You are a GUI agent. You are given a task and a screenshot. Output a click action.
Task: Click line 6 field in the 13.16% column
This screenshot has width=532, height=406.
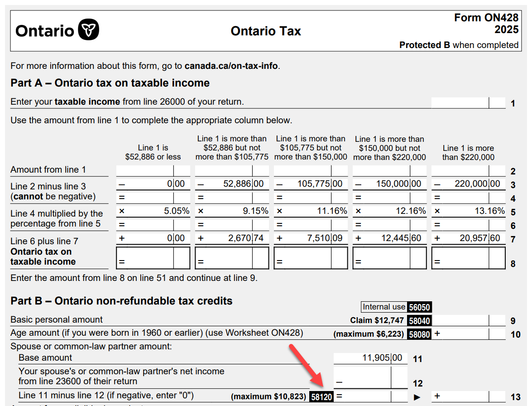468,225
